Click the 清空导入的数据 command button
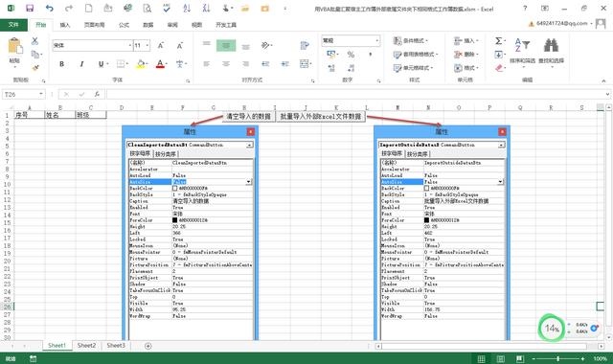The width and height of the screenshot is (613, 364). point(249,117)
